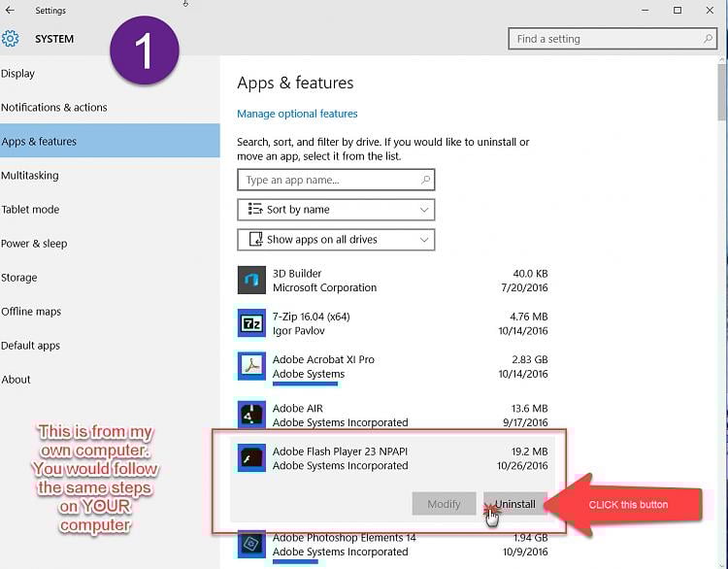Select Adobe Photoshop Elements 14 text
Screen dimensions: 728x569
(x=344, y=537)
